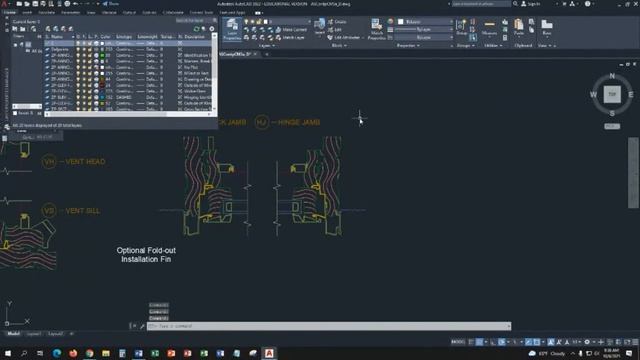Expand the Properties ribbon panel

point(408,46)
